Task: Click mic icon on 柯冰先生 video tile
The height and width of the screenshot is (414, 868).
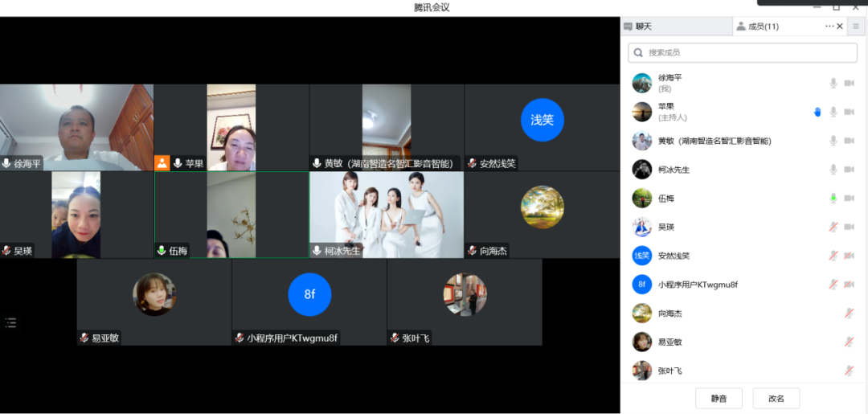Action: click(x=317, y=251)
